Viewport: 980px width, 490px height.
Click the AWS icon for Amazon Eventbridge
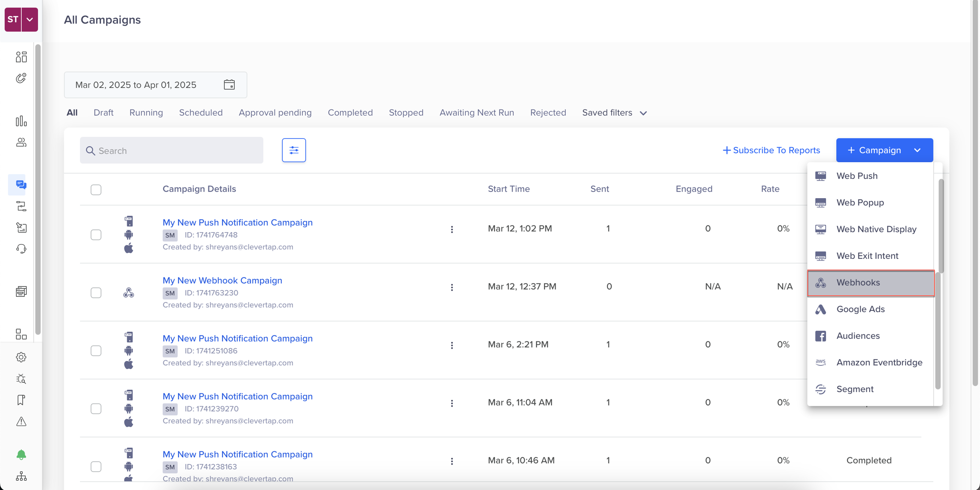pos(820,362)
